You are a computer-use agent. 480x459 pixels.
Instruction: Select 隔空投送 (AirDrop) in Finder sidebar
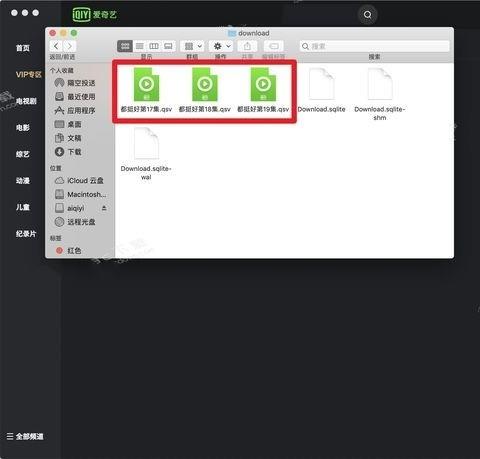pyautogui.click(x=75, y=83)
